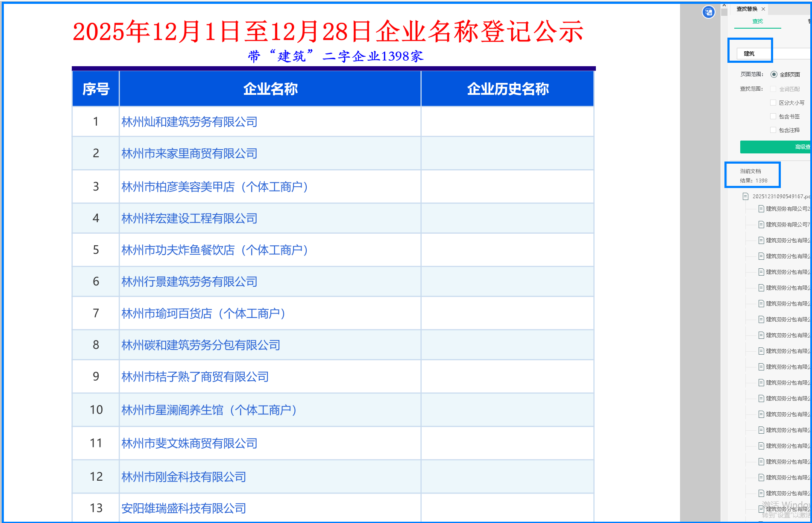This screenshot has height=523, width=812.
Task: Click icon of first 建筑劳务分包 search result
Action: [x=761, y=240]
